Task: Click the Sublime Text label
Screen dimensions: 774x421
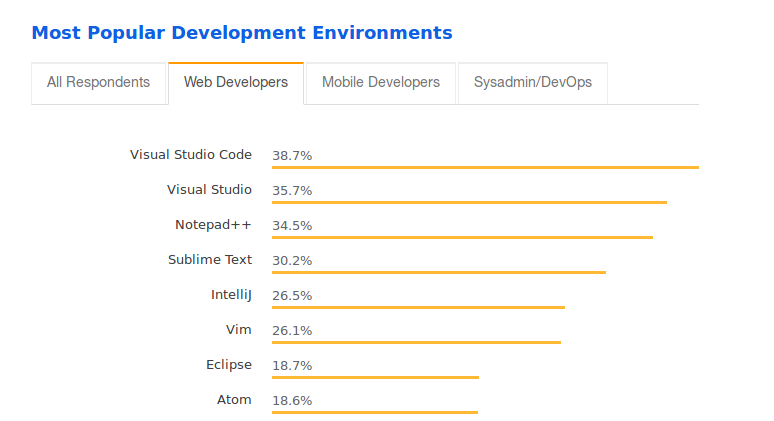Action: 210,260
